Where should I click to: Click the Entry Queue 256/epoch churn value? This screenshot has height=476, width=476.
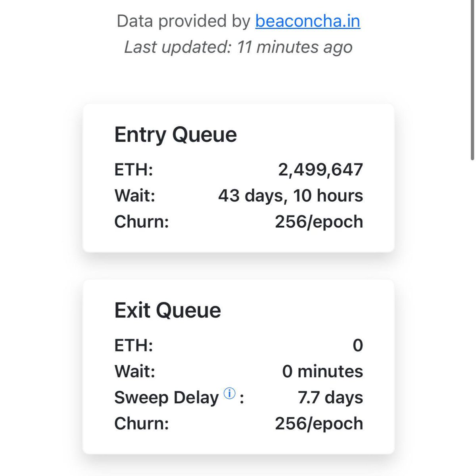(x=319, y=222)
